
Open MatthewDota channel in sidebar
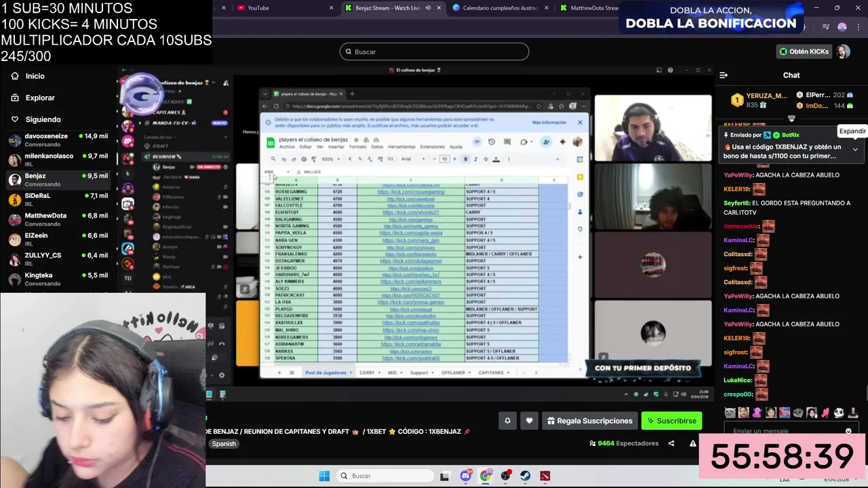(x=57, y=220)
